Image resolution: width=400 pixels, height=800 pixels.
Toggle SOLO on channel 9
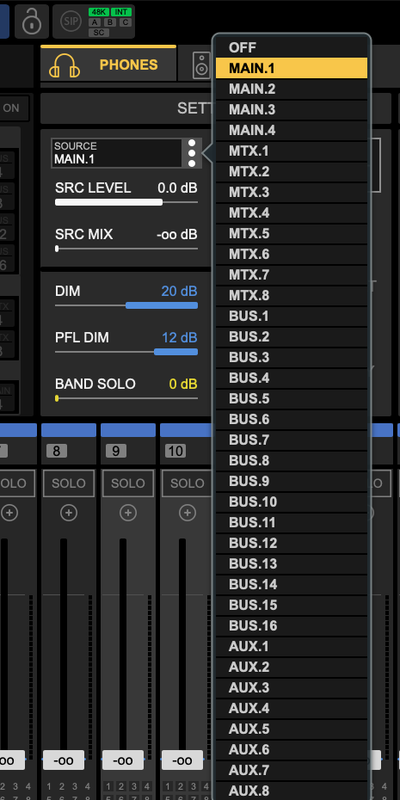point(128,483)
